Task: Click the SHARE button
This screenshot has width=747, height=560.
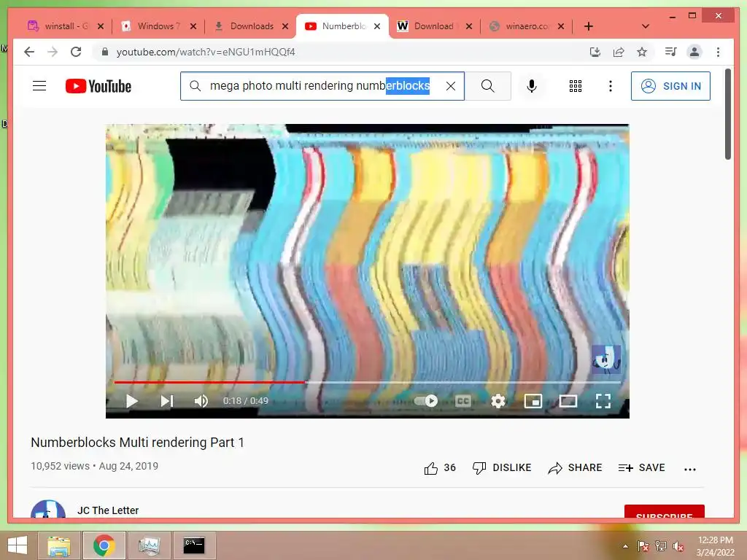Action: [x=575, y=468]
